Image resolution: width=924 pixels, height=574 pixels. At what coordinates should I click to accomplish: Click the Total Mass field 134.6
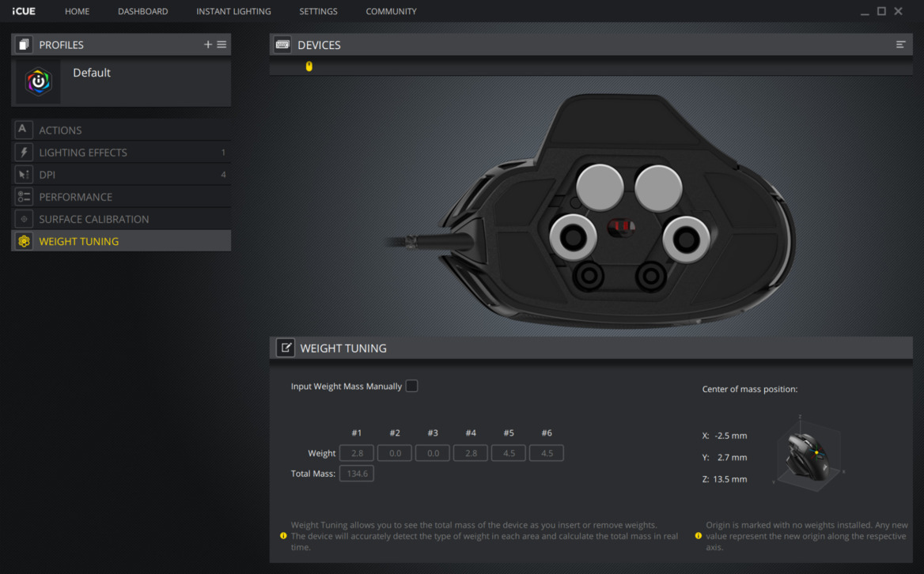[x=357, y=474]
